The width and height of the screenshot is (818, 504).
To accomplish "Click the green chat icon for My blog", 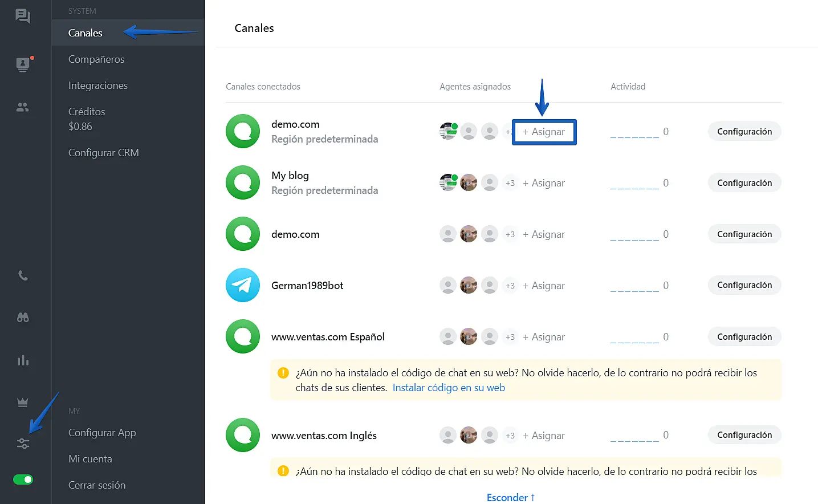I will click(x=243, y=182).
